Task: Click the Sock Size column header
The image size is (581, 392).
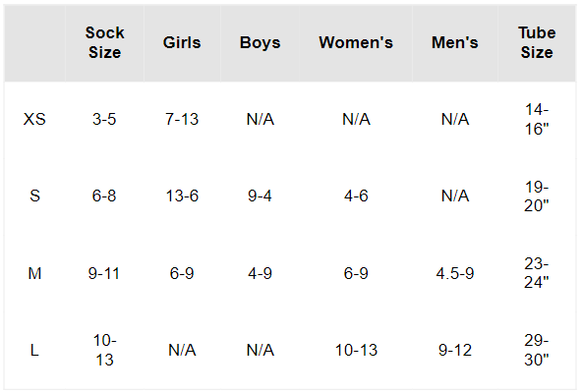Action: 104,42
